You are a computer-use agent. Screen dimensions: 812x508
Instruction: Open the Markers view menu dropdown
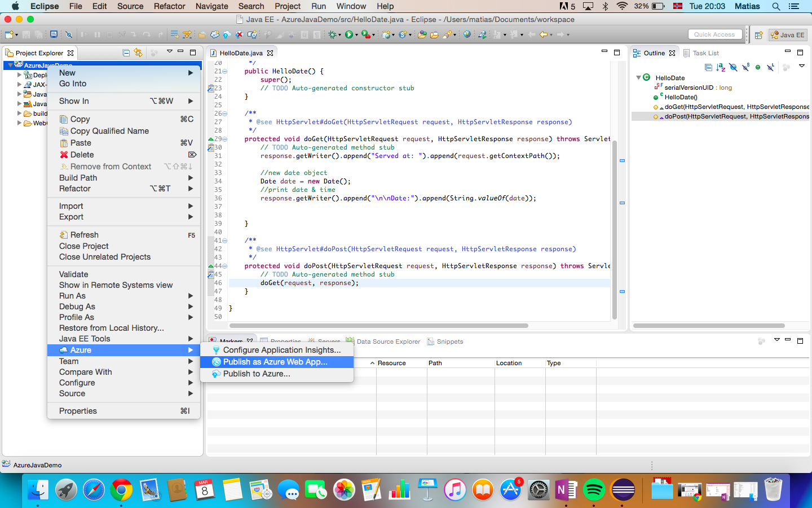[776, 340]
